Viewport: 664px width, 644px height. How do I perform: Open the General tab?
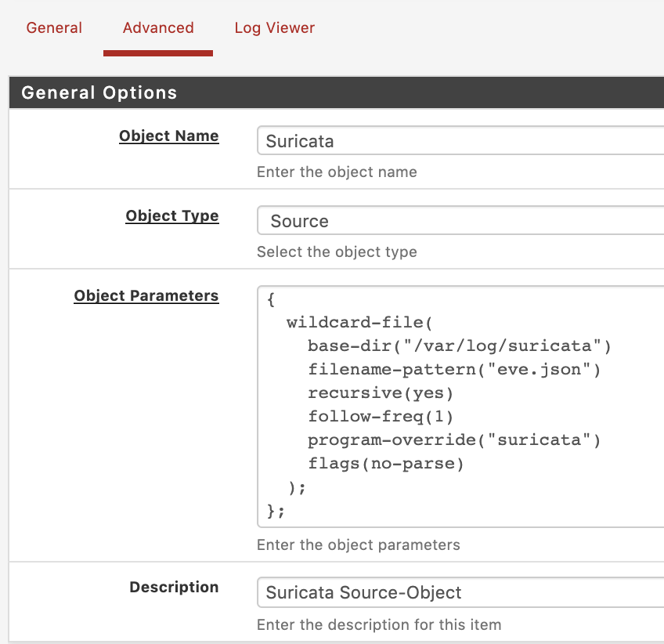(x=54, y=28)
